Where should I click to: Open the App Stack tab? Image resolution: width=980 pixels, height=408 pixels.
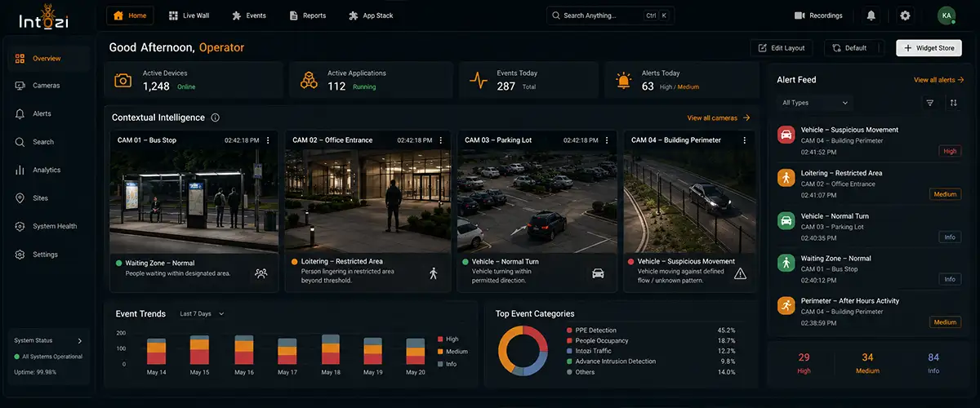[372, 16]
